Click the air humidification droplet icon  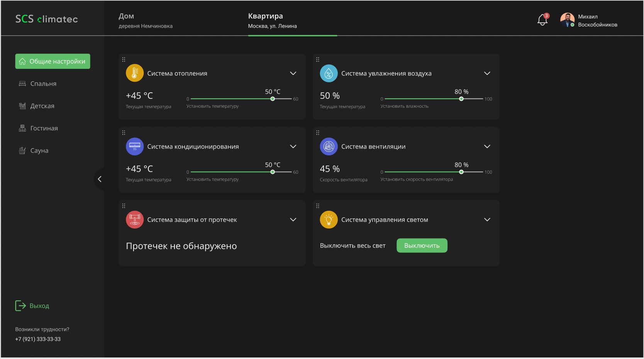coord(329,73)
